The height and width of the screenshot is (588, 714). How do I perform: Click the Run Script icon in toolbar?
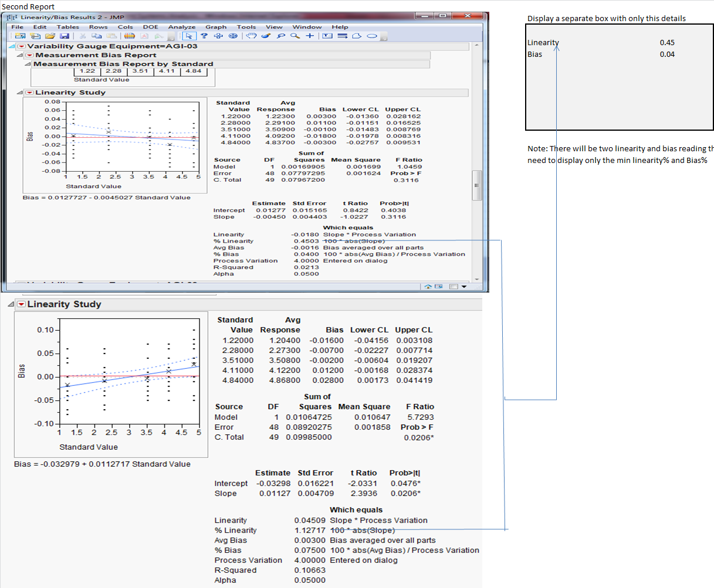158,36
